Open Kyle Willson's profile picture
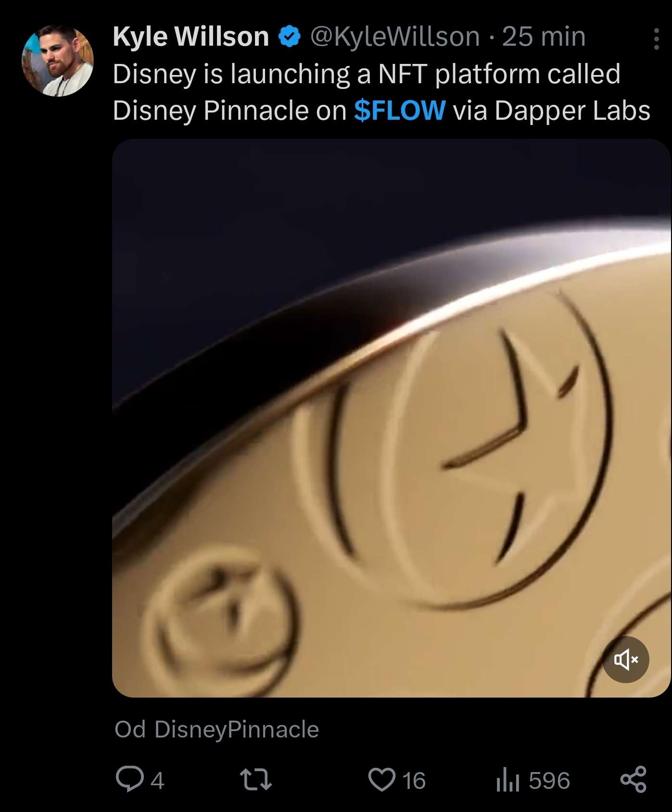This screenshot has width=672, height=812. click(x=58, y=61)
